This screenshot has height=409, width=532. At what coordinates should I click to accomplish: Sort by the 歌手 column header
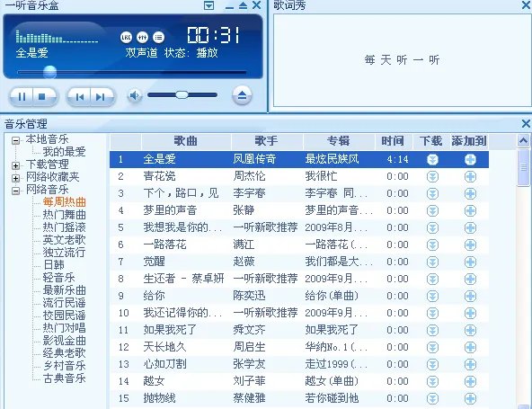[x=267, y=141]
